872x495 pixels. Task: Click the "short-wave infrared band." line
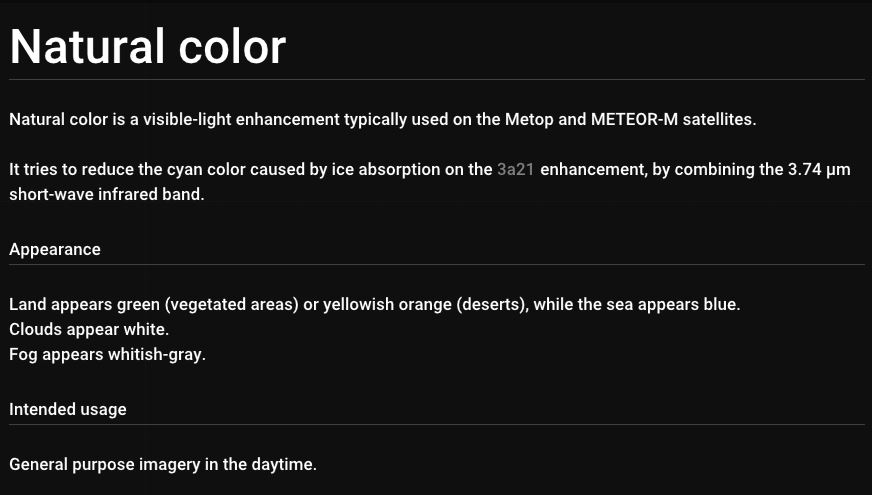click(x=106, y=195)
